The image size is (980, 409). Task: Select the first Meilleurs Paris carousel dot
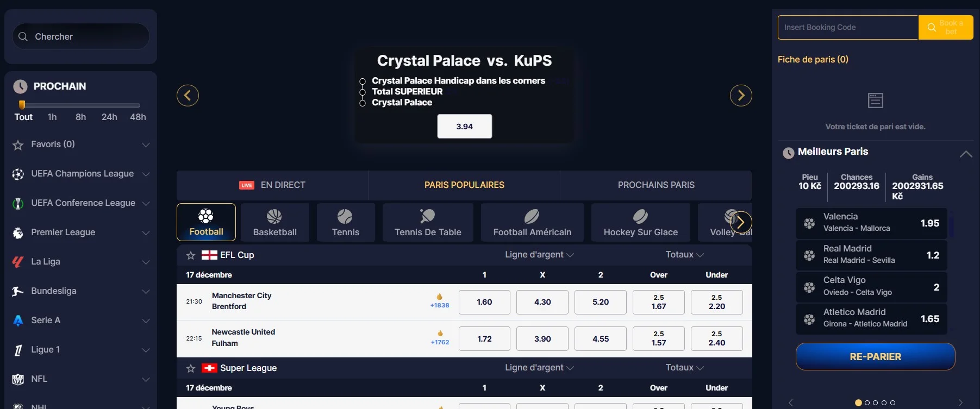tap(858, 402)
